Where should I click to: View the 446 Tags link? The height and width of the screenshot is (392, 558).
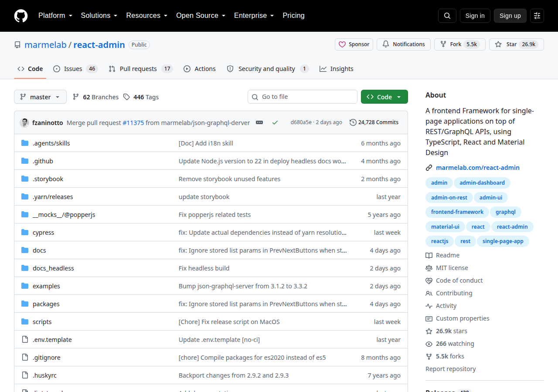tap(141, 97)
